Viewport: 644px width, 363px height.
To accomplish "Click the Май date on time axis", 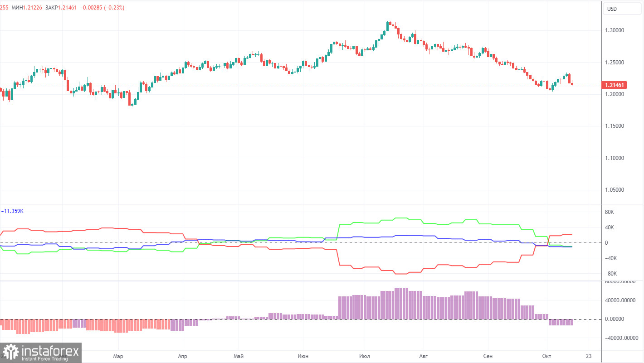I will (x=238, y=356).
